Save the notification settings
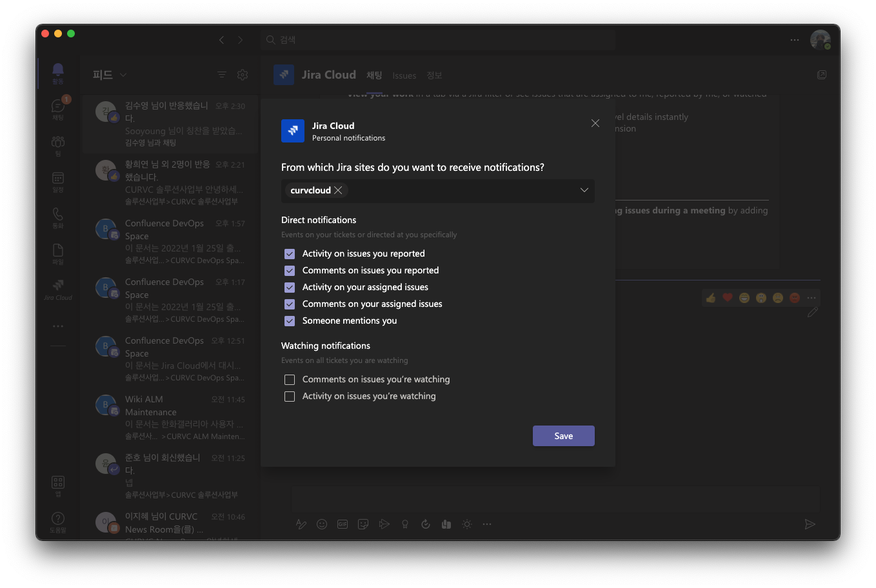This screenshot has height=588, width=876. click(x=564, y=436)
